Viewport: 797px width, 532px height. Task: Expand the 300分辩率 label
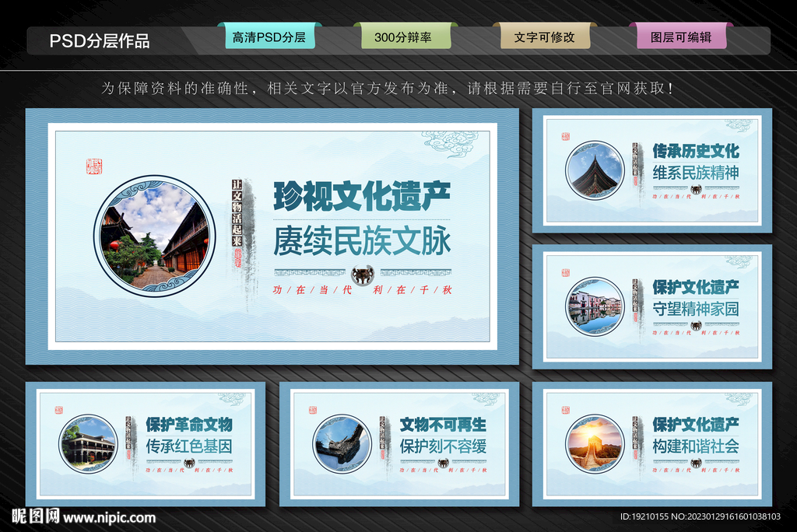click(x=406, y=36)
